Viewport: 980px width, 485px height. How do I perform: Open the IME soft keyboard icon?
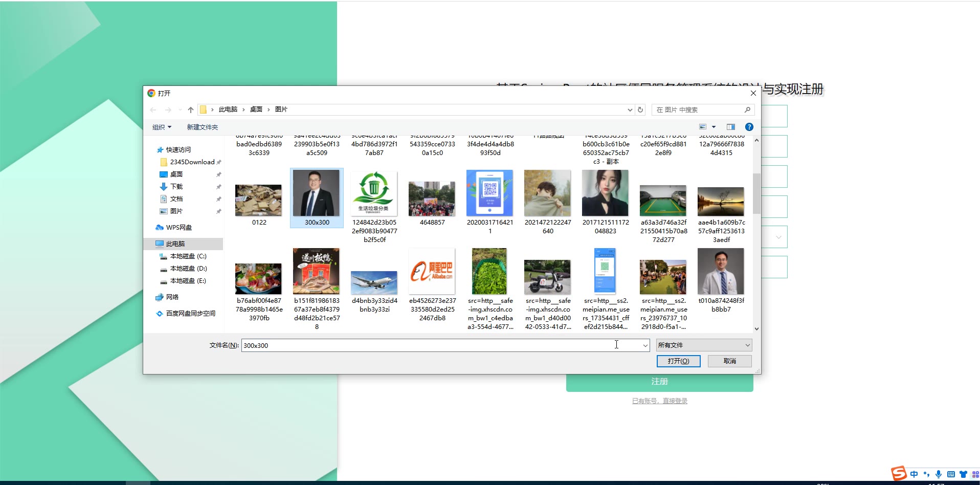951,474
